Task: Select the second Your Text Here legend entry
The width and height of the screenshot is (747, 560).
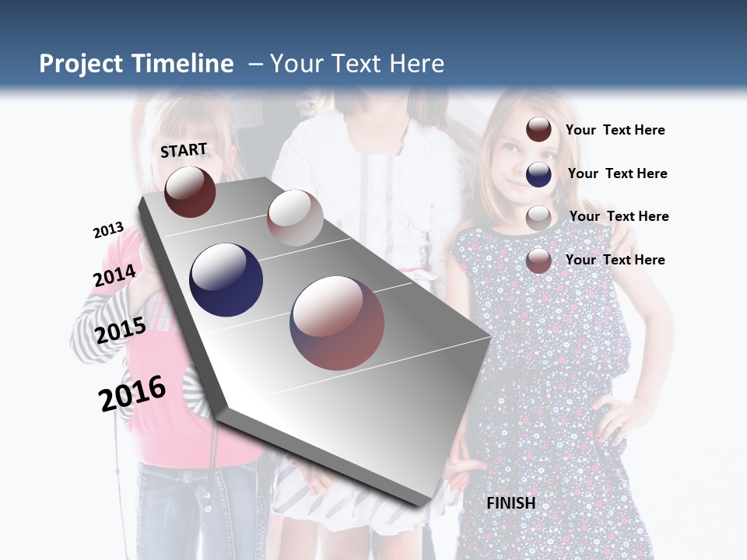Action: coord(619,173)
